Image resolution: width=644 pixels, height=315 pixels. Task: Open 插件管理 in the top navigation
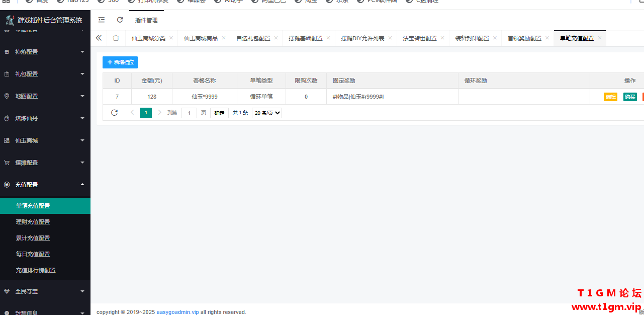coord(146,20)
